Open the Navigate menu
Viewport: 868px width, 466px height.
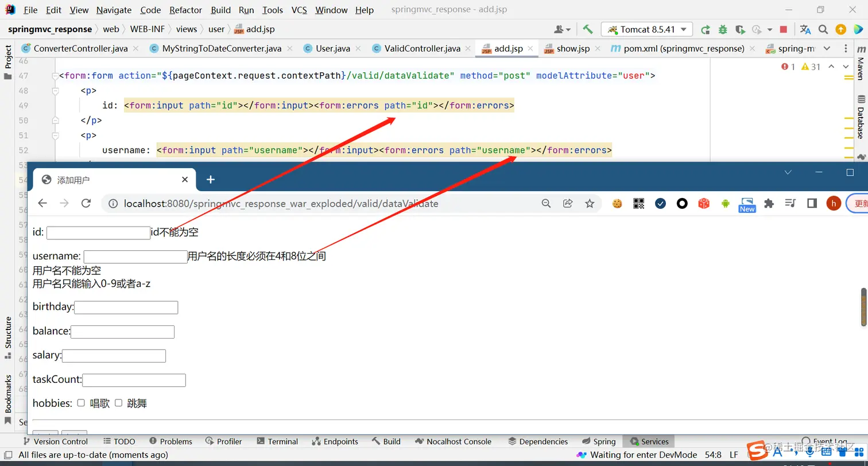point(114,10)
